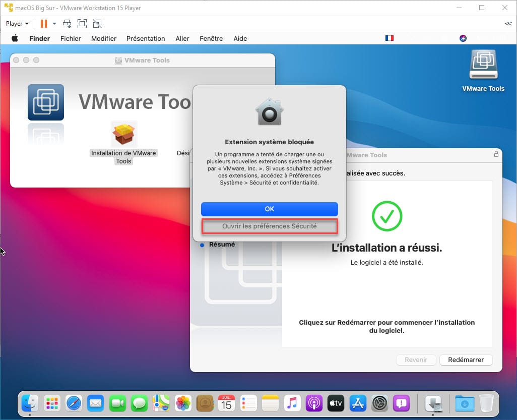The image size is (517, 420).
Task: Open the Aide menu
Action: 240,39
